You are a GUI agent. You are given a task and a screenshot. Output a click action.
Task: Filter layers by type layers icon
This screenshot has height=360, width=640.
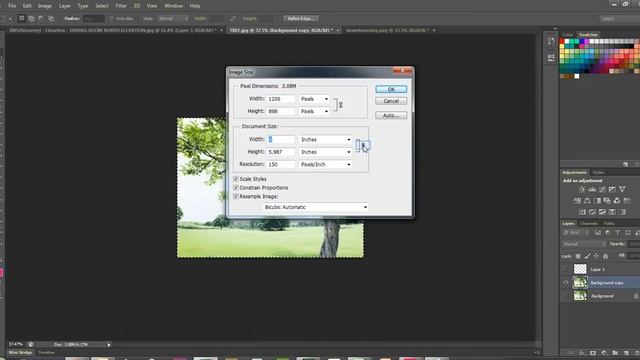[618, 233]
